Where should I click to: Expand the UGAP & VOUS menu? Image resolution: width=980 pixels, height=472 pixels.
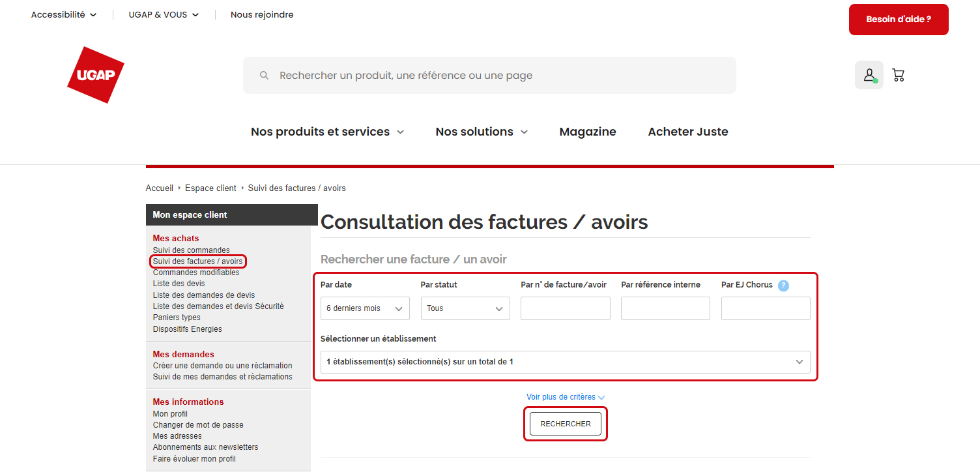164,14
